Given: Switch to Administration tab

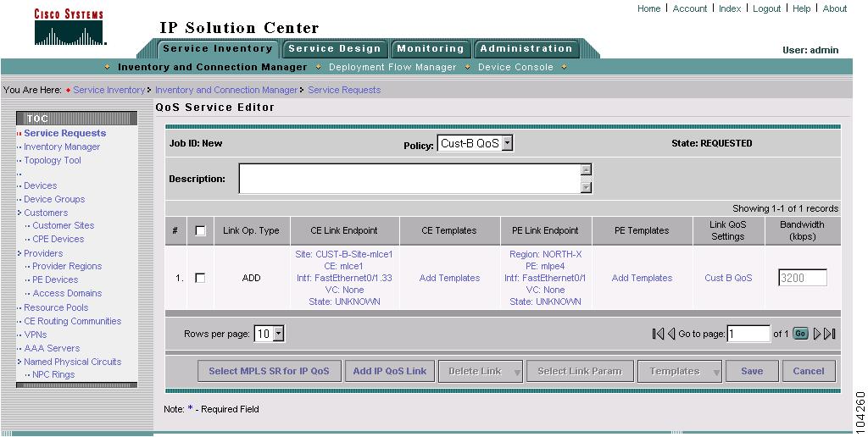Looking at the screenshot, I should 526,48.
